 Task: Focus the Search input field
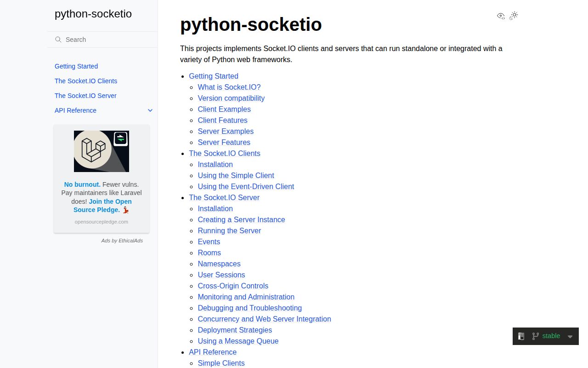point(102,40)
